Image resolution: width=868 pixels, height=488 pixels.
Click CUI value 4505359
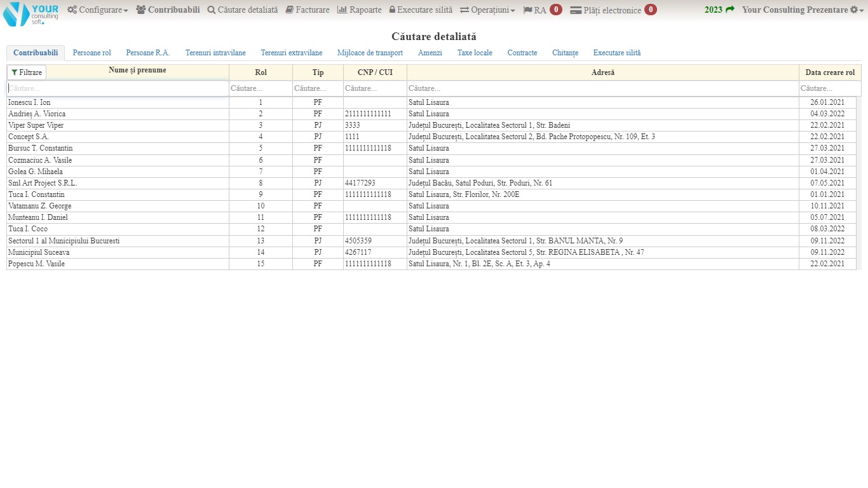[x=358, y=241]
